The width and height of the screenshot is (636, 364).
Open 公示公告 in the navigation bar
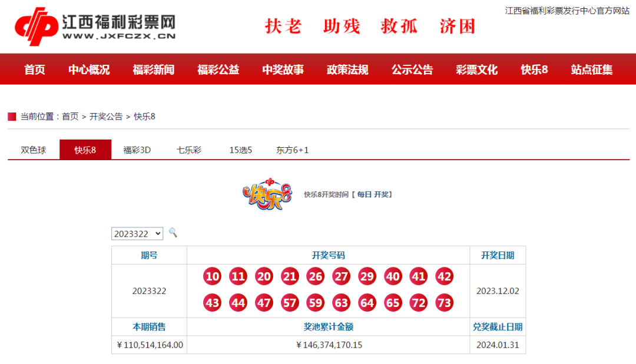point(412,70)
